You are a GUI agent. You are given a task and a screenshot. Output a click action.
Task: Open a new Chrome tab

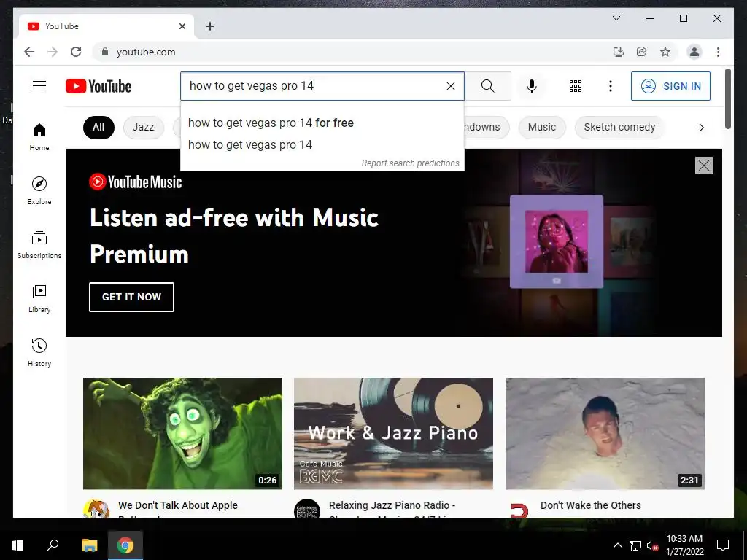coord(210,26)
